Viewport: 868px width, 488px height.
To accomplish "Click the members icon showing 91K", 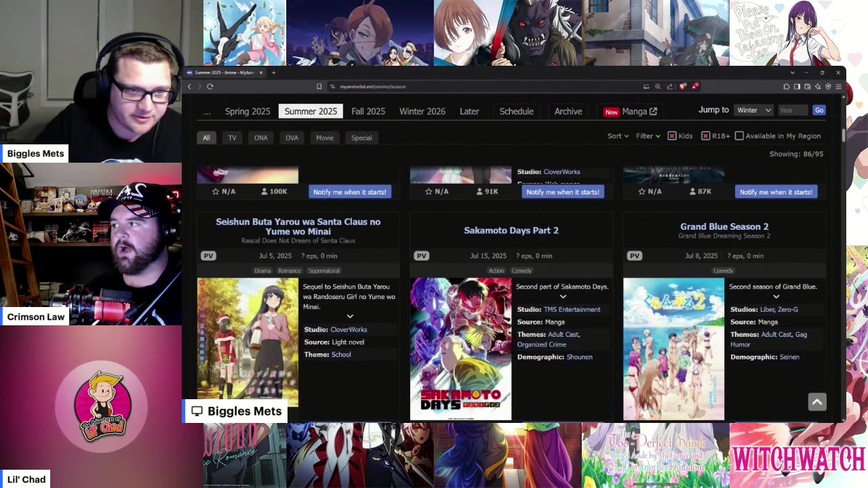I will (x=479, y=191).
